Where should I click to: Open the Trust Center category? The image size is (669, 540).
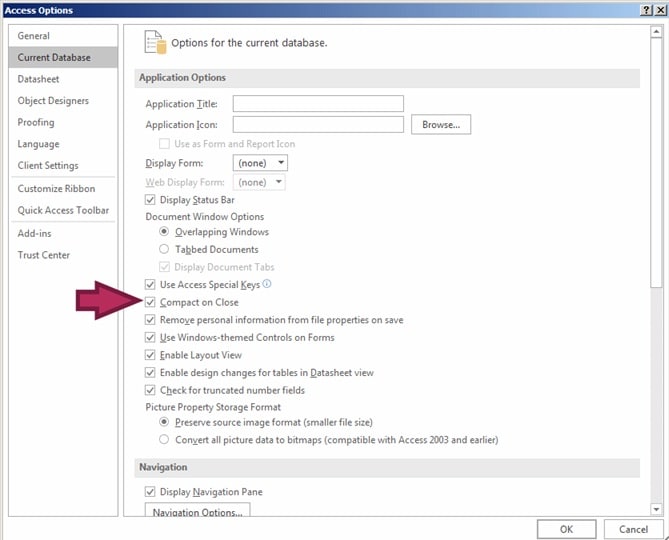(x=63, y=255)
